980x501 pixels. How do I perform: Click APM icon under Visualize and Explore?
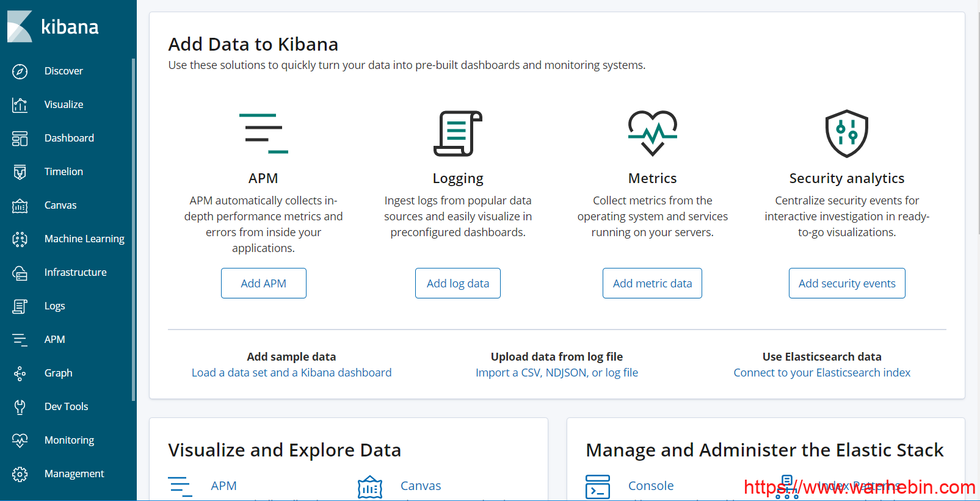click(x=180, y=486)
